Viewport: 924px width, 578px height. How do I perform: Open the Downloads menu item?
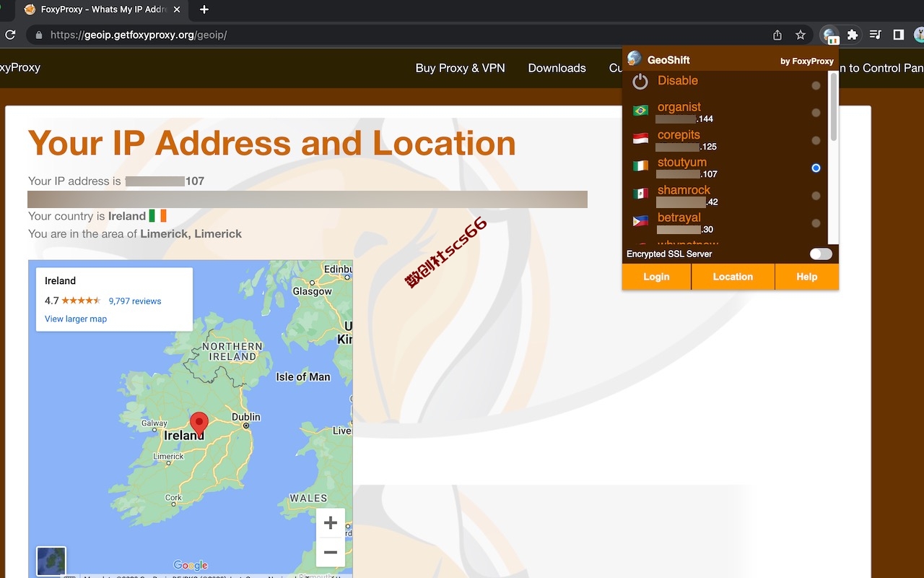[557, 68]
